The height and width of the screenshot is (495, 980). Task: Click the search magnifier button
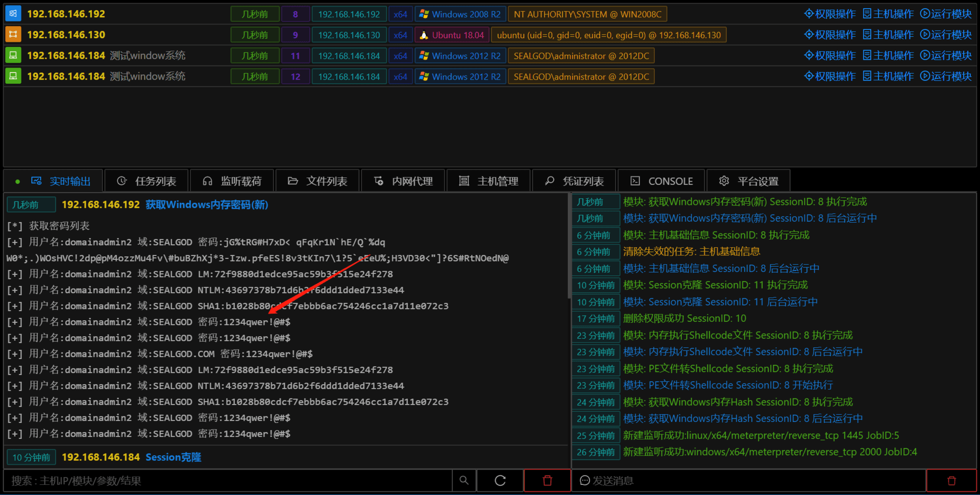pyautogui.click(x=464, y=480)
